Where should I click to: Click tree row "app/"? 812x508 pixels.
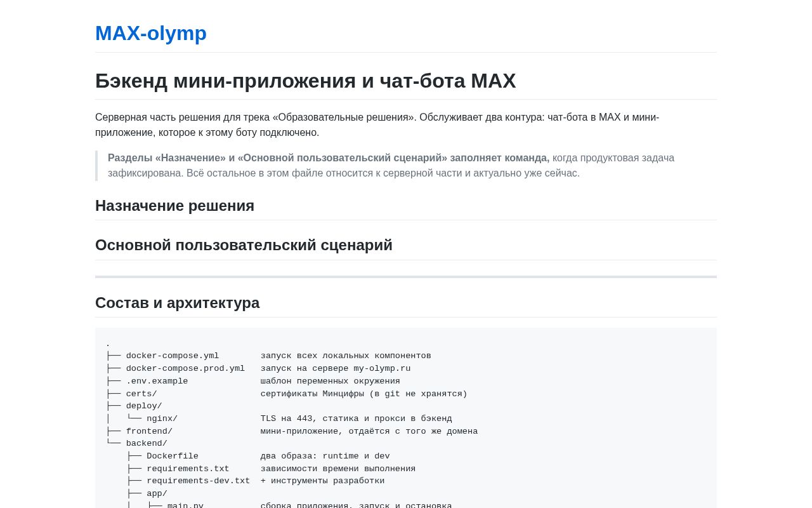(157, 493)
